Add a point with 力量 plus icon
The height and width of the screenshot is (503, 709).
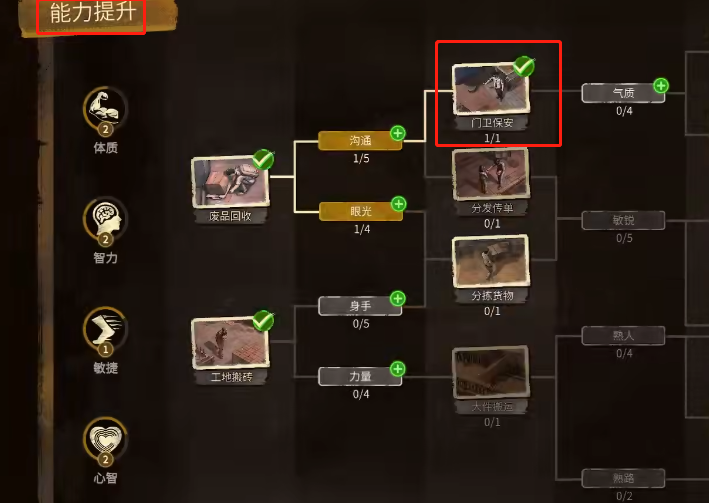[398, 369]
